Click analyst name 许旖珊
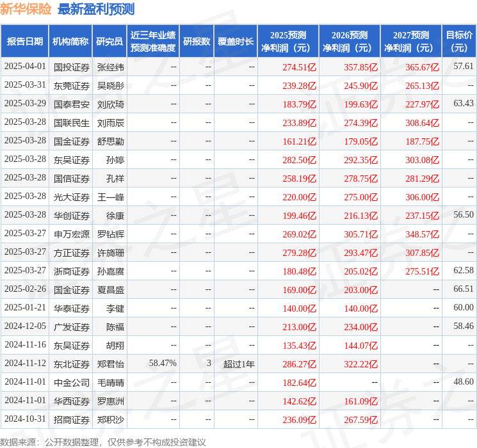Screen dimensions: 477x448 point(110,253)
